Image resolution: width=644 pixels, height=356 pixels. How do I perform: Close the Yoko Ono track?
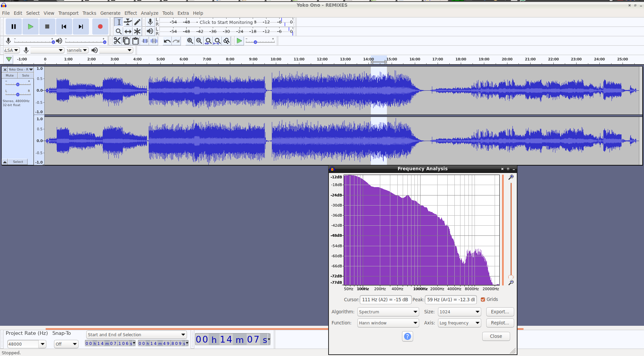5,70
